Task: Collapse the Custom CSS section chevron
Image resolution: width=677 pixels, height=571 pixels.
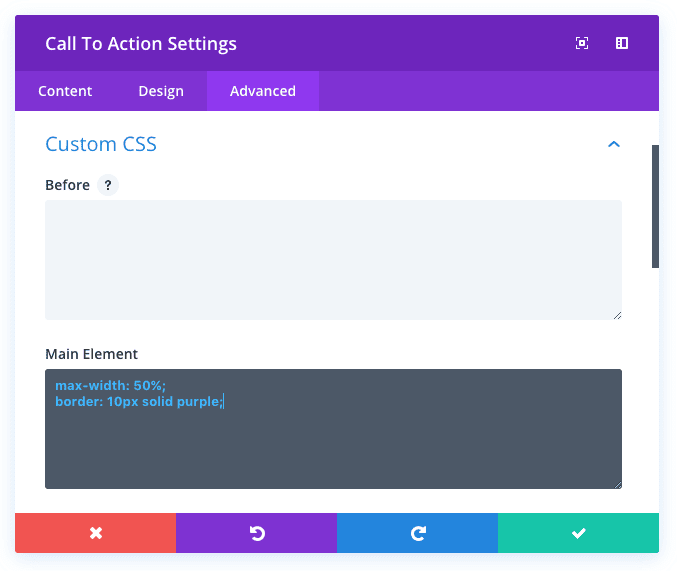Action: point(614,145)
